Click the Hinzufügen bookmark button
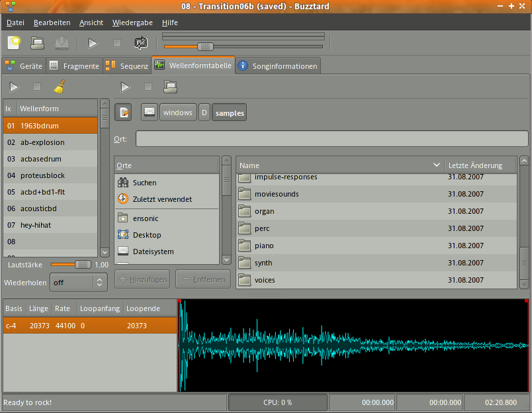 (142, 279)
